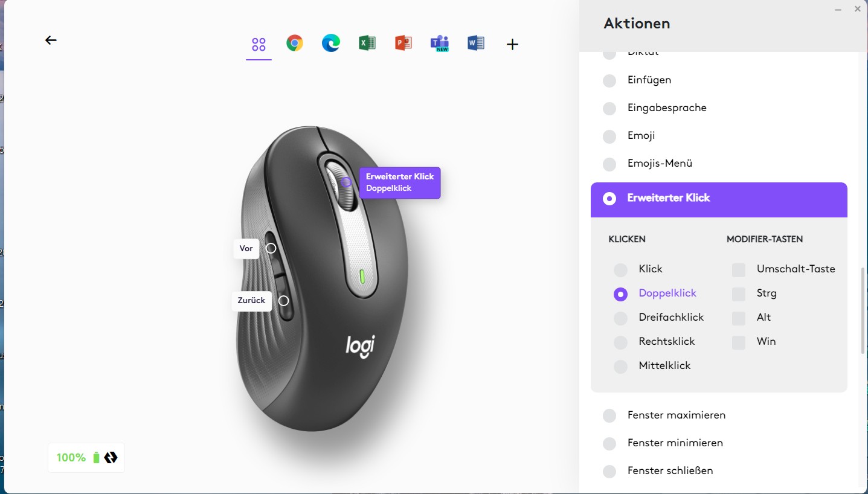868x494 pixels.
Task: Open the Excel app profile
Action: [367, 43]
